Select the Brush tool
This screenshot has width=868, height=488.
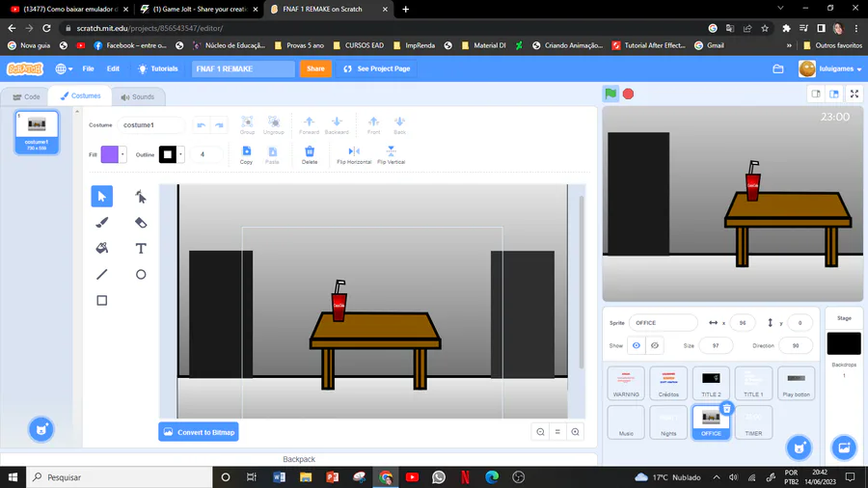[x=102, y=223]
